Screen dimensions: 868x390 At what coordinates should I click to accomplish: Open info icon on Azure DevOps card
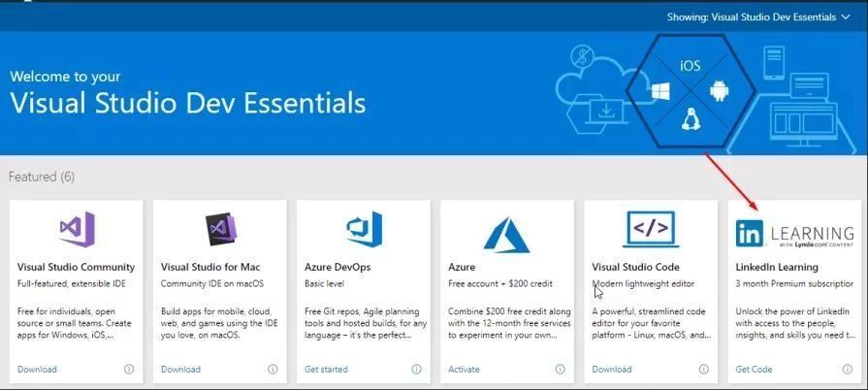[416, 370]
